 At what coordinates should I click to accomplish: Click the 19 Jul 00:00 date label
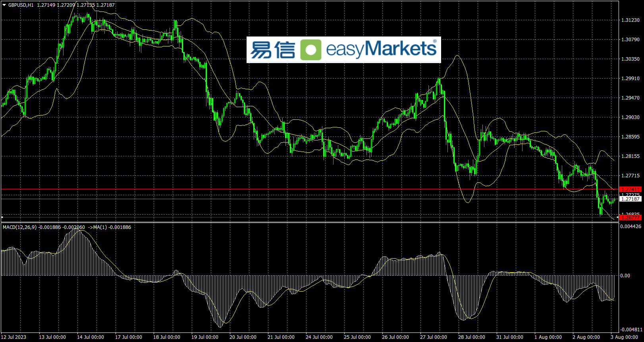click(205, 337)
